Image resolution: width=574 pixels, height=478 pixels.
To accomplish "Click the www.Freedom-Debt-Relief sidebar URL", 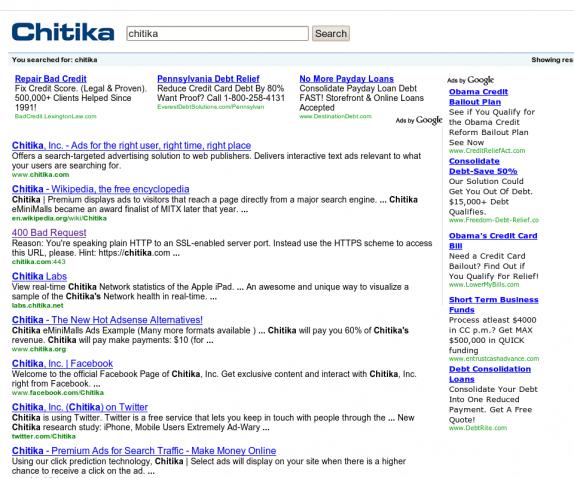I will pyautogui.click(x=494, y=220).
